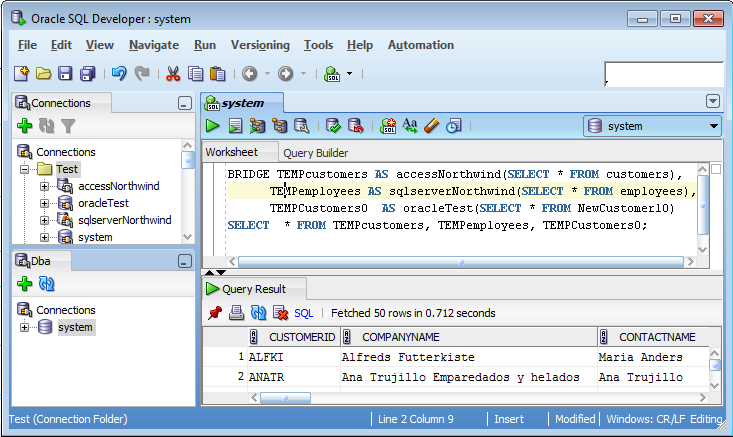Viewport: 733px width, 437px height.
Task: Open the system connection dropdown
Action: [x=714, y=126]
